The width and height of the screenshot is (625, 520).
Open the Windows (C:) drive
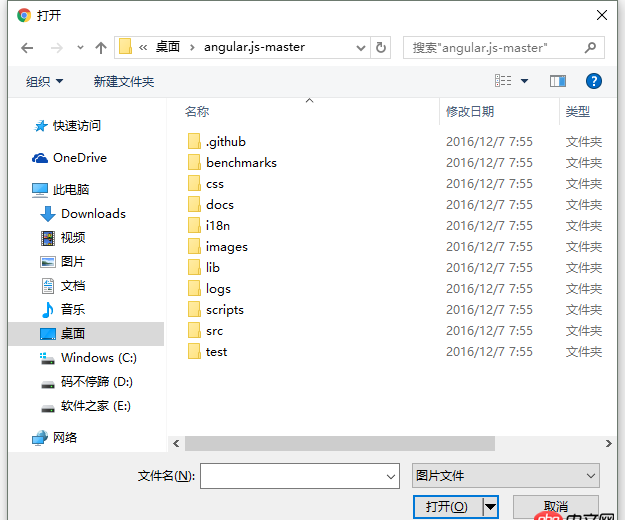[x=88, y=358]
